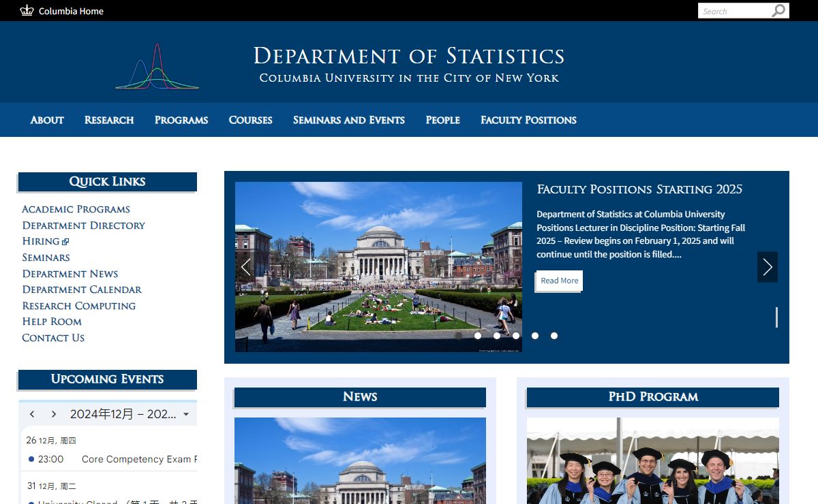The height and width of the screenshot is (504, 818).
Task: Click Faculty Positions Starting 2025 headline
Action: point(639,189)
